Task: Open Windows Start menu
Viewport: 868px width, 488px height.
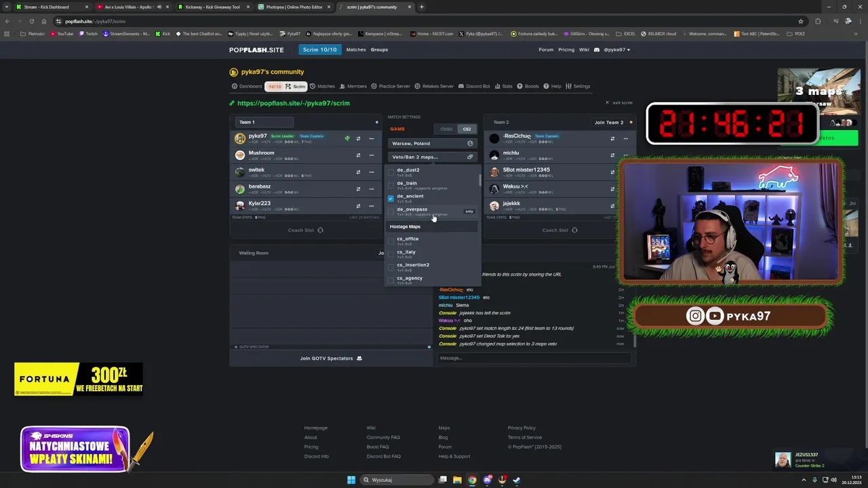Action: coord(351,480)
